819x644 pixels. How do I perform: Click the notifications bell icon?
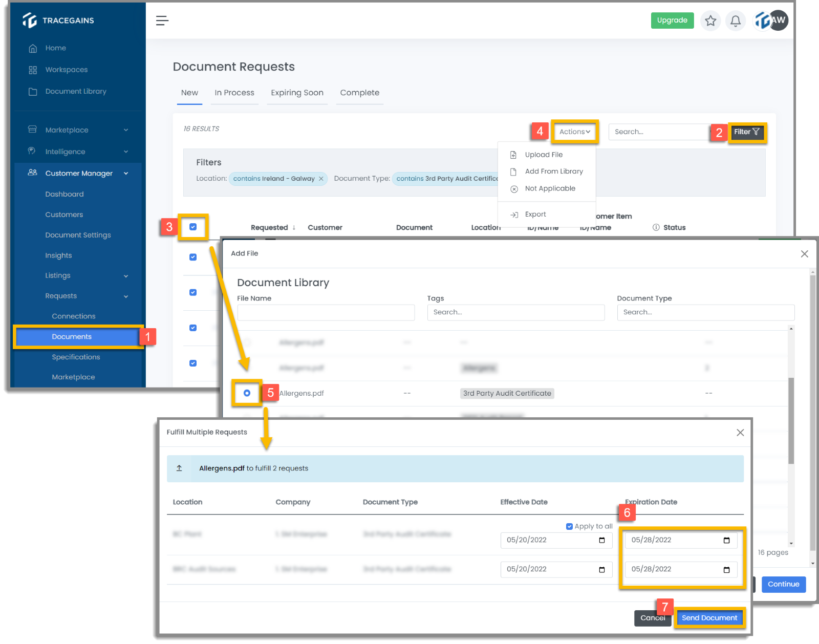[736, 20]
